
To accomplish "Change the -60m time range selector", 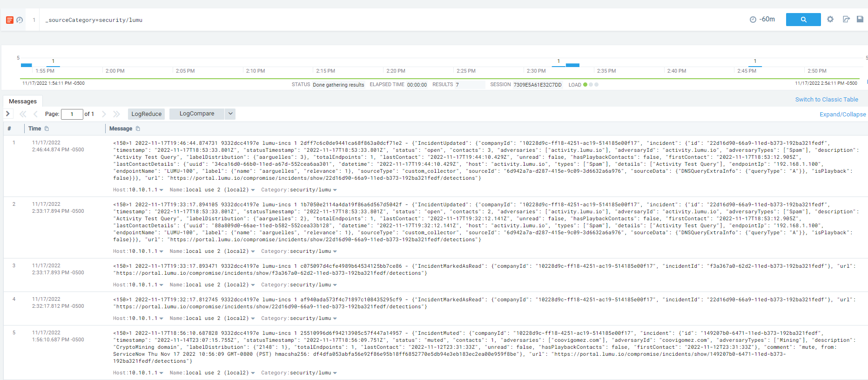I will coord(762,20).
